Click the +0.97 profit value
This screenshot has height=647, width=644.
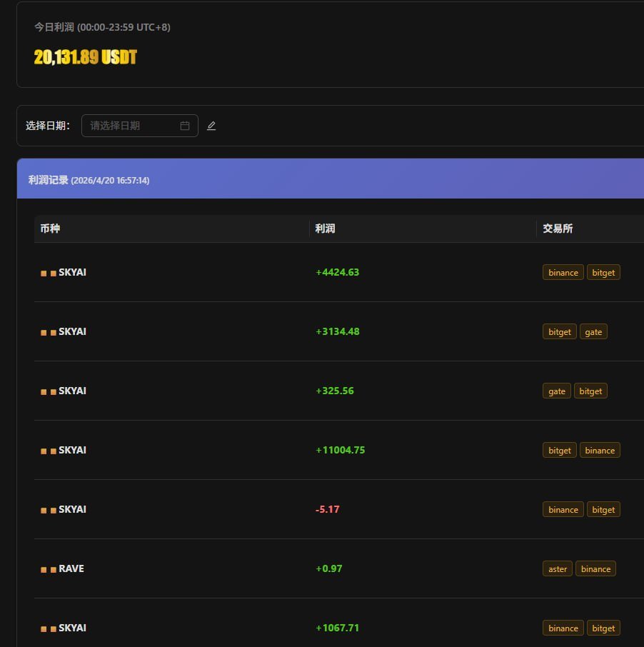pos(329,568)
